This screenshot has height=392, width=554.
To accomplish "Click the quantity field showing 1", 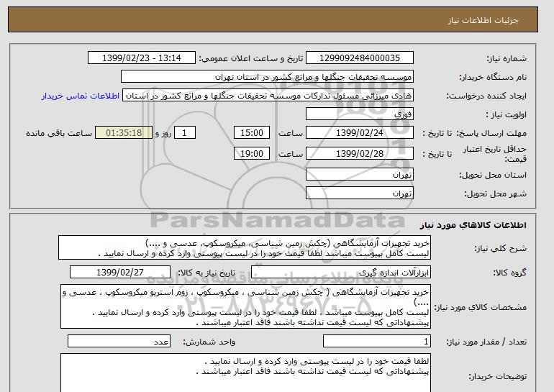I will (x=377, y=342).
